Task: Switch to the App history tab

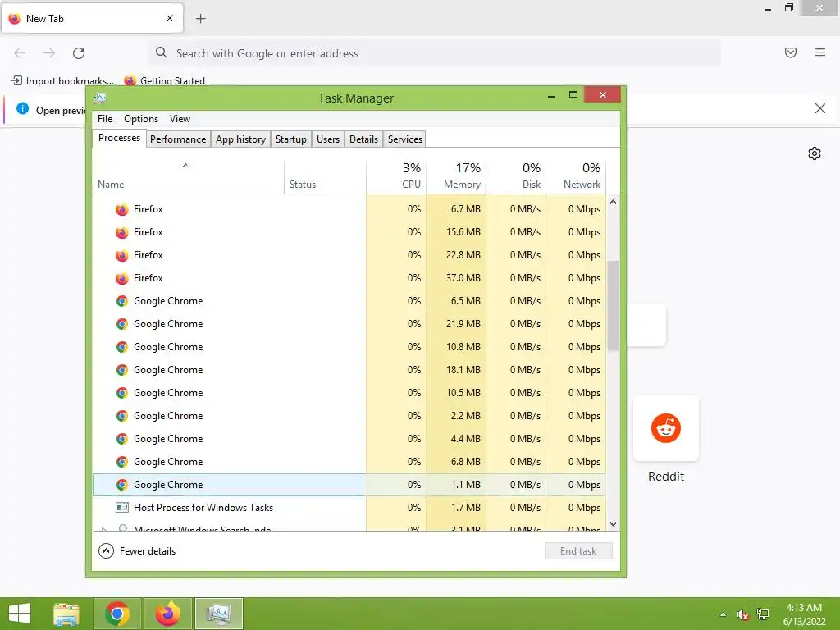Action: 240,139
